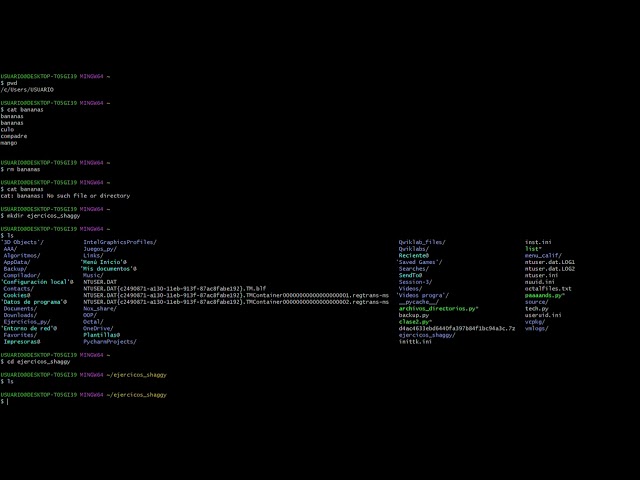This screenshot has height=480, width=640.
Task: Select the clase2.py file
Action: click(x=416, y=322)
